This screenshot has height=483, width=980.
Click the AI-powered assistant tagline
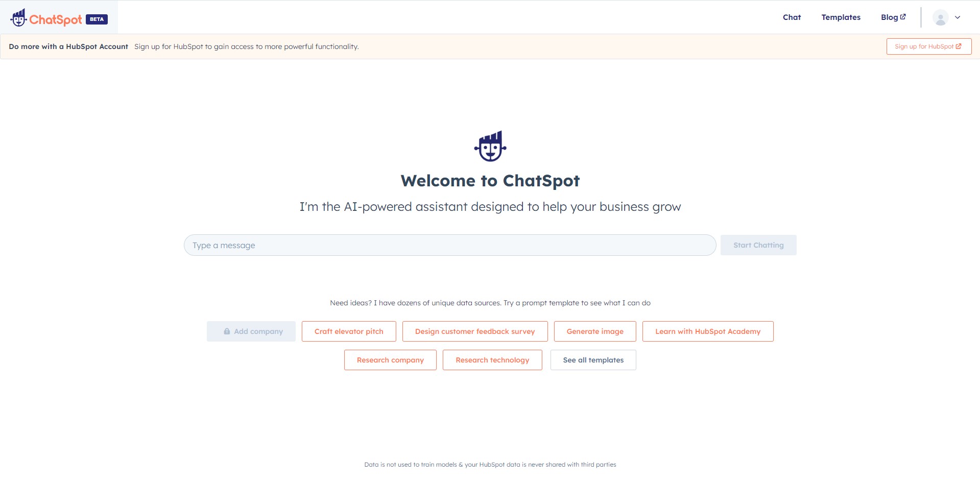click(490, 207)
